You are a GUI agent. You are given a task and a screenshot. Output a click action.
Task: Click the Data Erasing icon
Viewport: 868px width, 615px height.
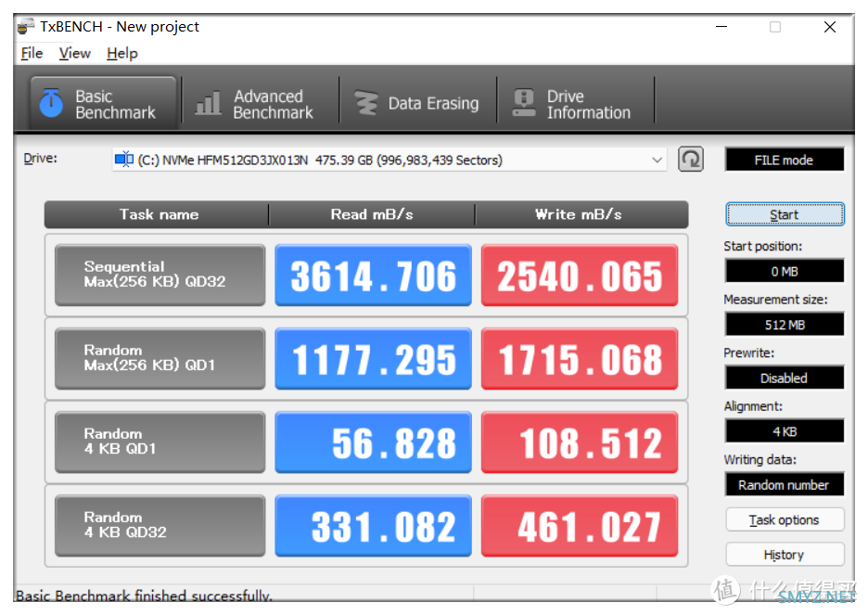[x=365, y=103]
